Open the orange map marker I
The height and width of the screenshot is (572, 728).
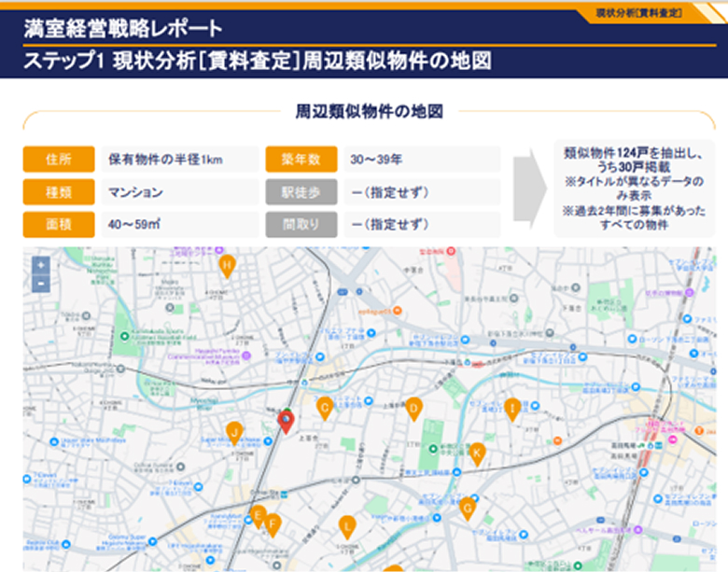[x=512, y=408]
